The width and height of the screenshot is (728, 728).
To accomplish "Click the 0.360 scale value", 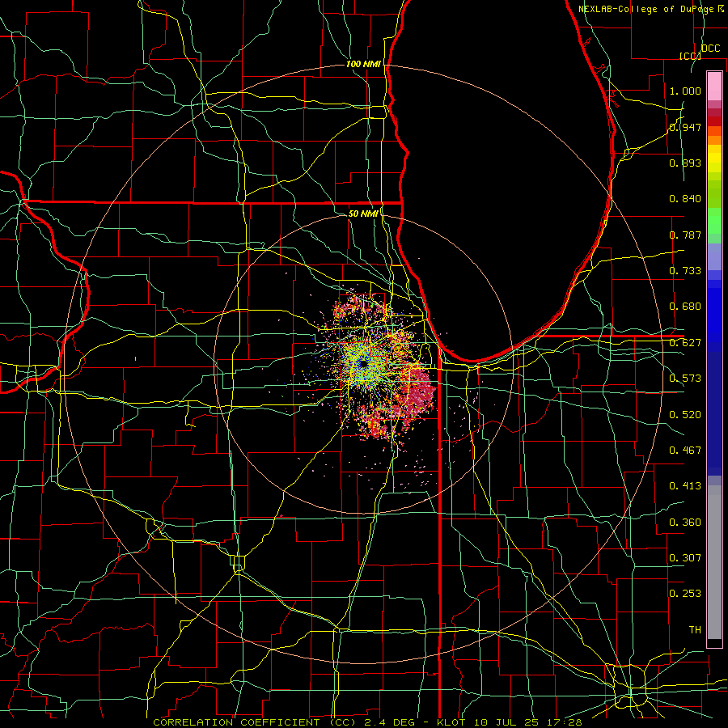I will (x=685, y=523).
